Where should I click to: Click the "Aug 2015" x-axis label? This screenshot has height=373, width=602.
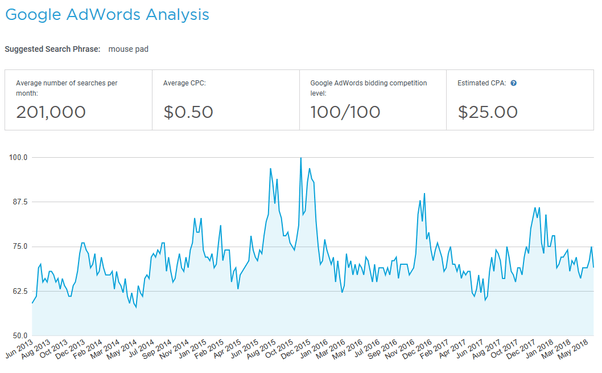click(x=261, y=349)
